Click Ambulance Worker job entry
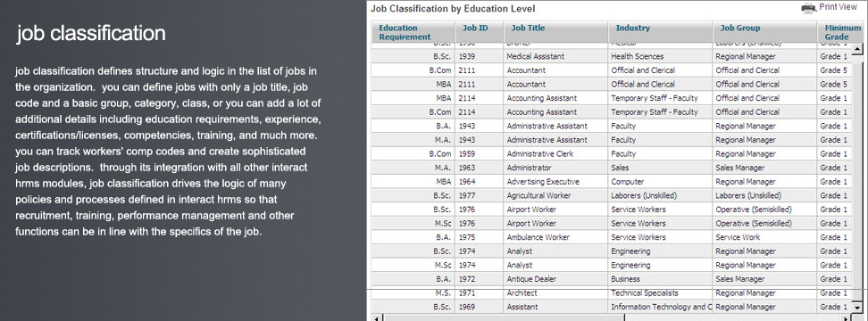The image size is (868, 321). pyautogui.click(x=538, y=237)
